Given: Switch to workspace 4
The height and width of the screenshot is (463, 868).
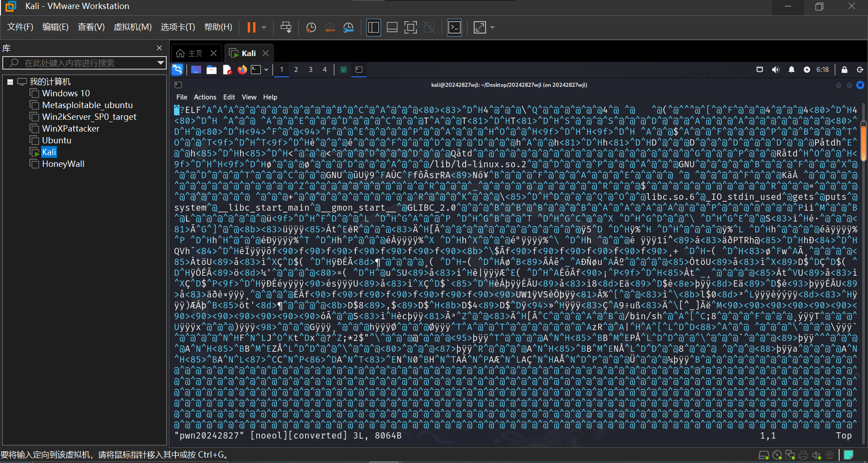Looking at the screenshot, I should 325,70.
